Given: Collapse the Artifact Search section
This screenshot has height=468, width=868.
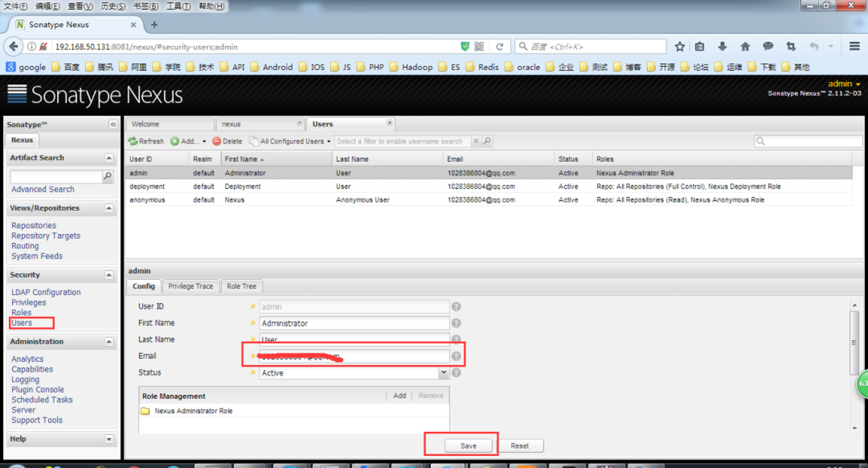Looking at the screenshot, I should (109, 158).
